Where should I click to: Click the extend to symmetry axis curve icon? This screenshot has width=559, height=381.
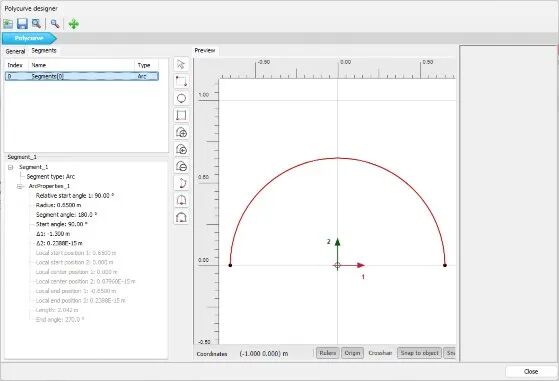point(181,183)
